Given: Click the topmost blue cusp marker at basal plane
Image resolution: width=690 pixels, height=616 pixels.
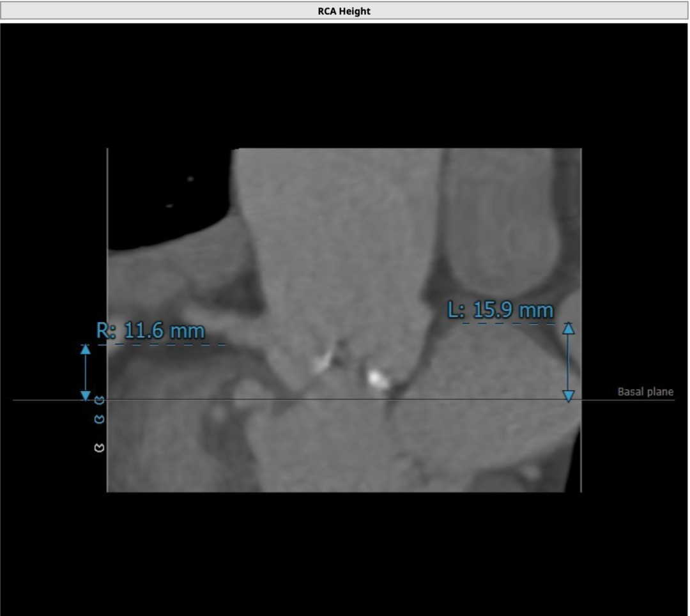Looking at the screenshot, I should pos(99,401).
